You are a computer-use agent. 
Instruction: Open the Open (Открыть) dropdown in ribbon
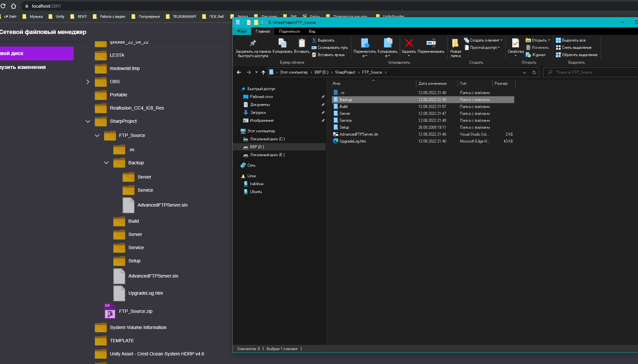538,40
